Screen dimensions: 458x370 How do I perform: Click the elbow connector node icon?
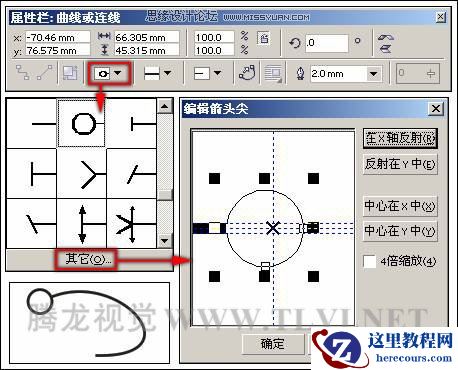click(22, 73)
